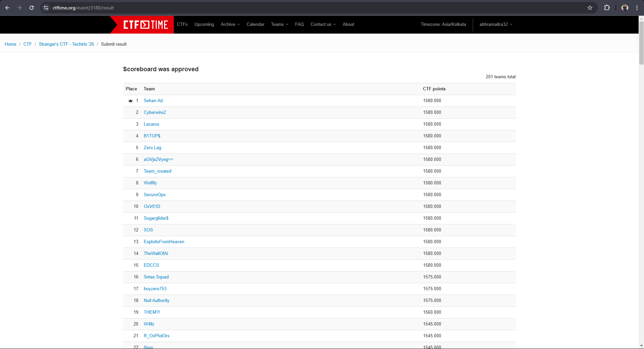Open the Lazarus team page
Image resolution: width=644 pixels, height=349 pixels.
tap(151, 124)
